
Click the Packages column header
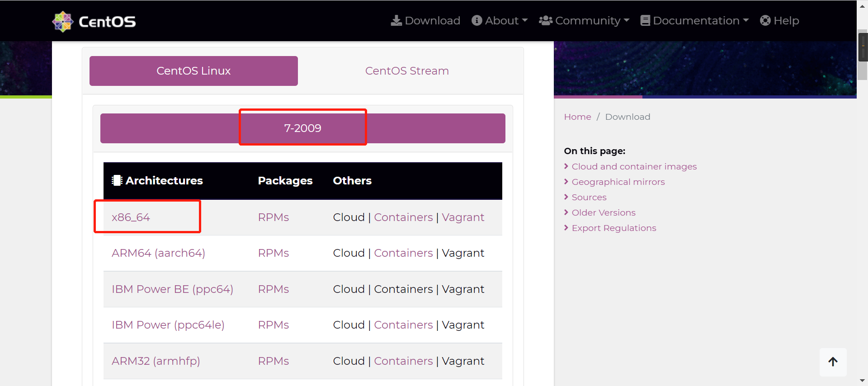285,181
